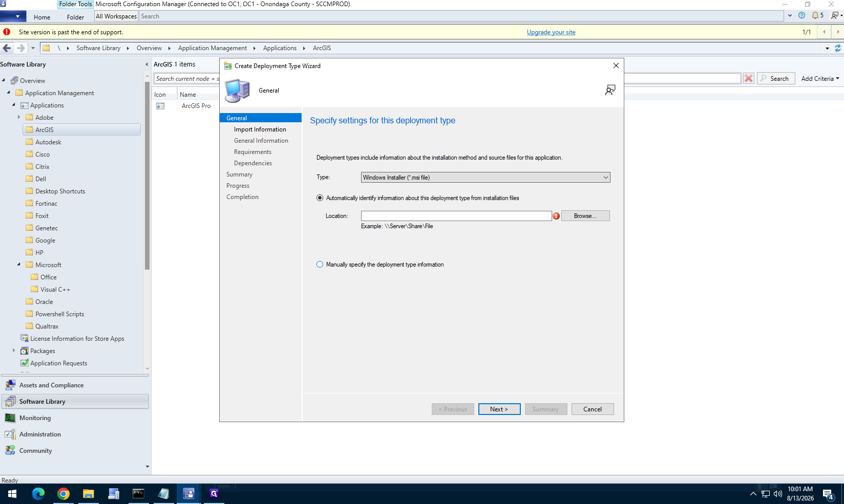This screenshot has height=504, width=844.
Task: Collapse the Applications tree node
Action: coord(14,105)
